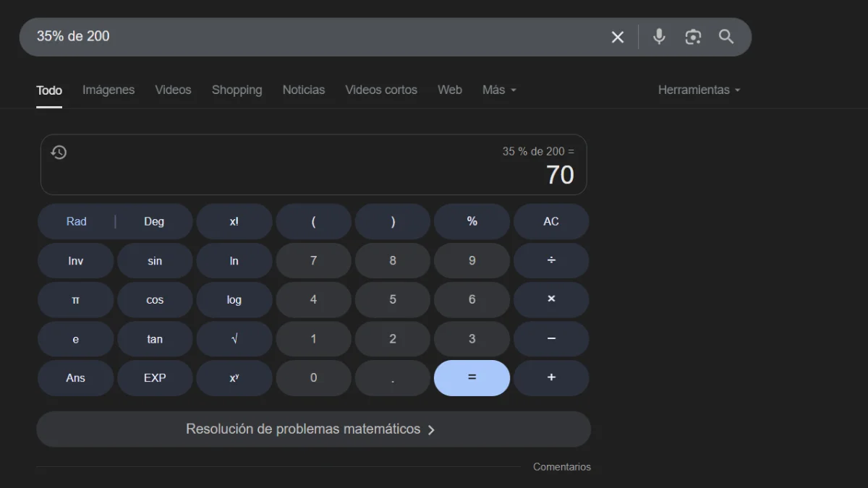Click the equals button
This screenshot has width=868, height=488.
click(472, 378)
